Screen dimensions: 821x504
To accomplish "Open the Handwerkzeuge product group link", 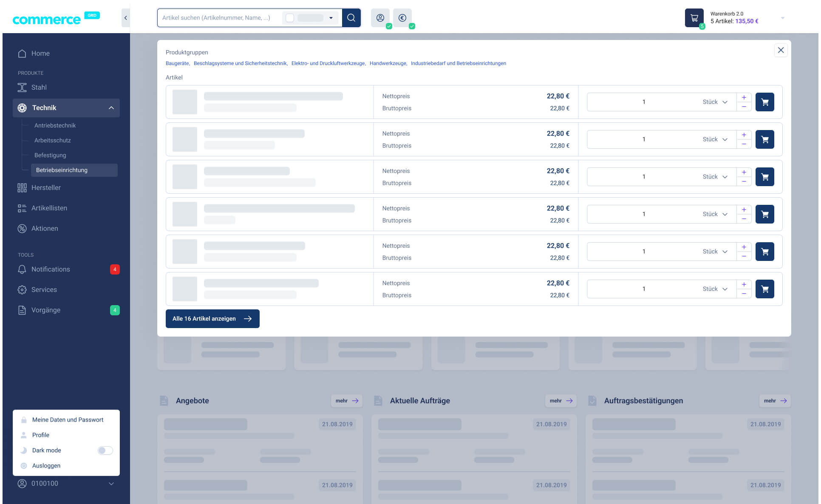I will 388,63.
